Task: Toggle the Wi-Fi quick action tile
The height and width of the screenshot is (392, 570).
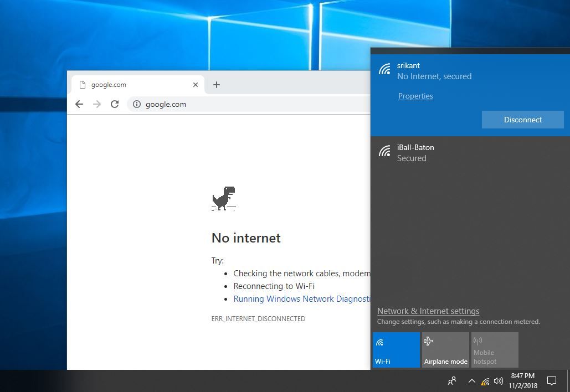Action: click(396, 350)
